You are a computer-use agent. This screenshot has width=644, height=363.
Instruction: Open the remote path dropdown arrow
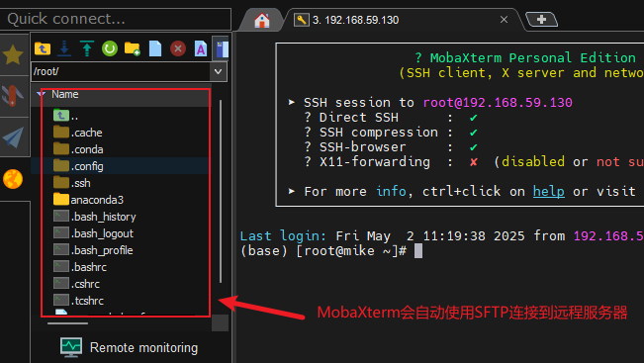pyautogui.click(x=218, y=72)
